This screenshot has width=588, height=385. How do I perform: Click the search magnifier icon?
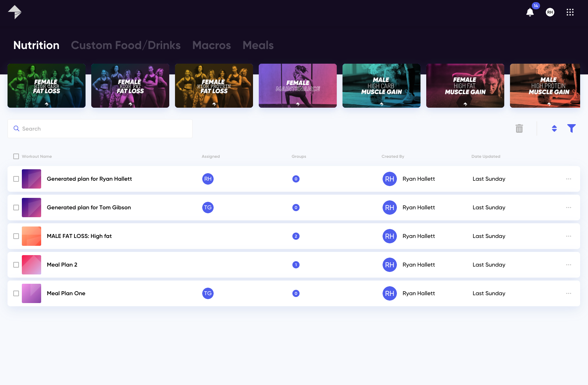pyautogui.click(x=16, y=128)
